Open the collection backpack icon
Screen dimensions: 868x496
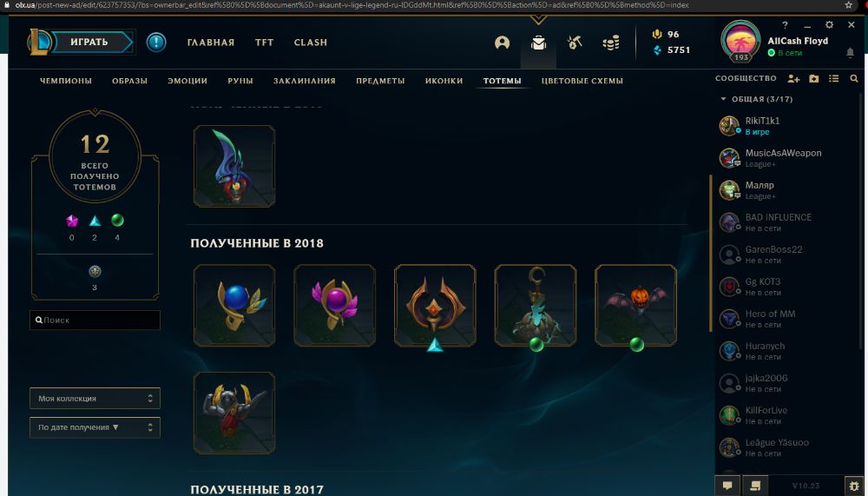point(539,43)
